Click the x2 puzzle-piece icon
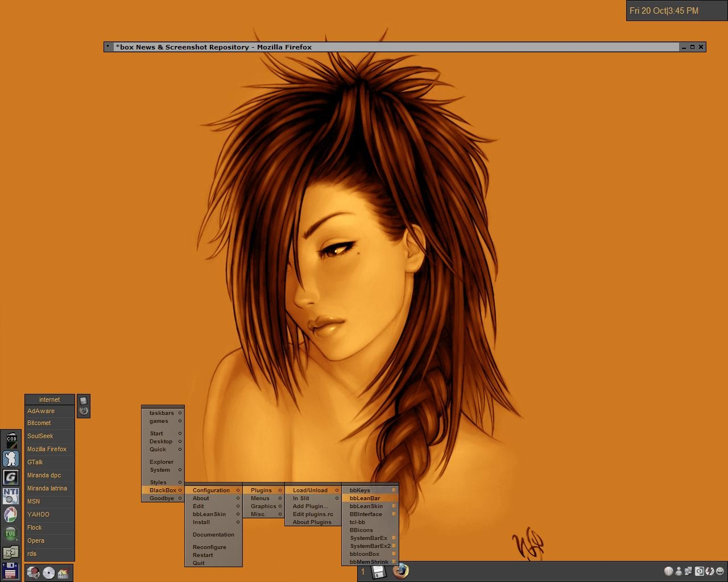 11,552
